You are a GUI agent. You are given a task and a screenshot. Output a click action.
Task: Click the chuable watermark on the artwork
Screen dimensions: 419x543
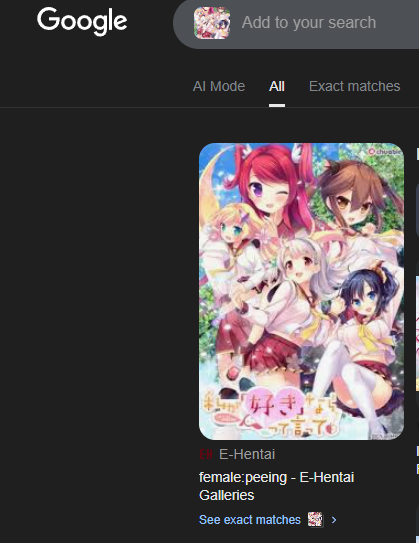[x=385, y=151]
